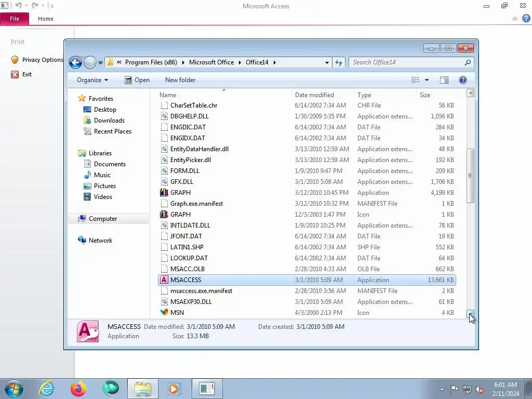Select the first GRAPH application icon

point(164,193)
